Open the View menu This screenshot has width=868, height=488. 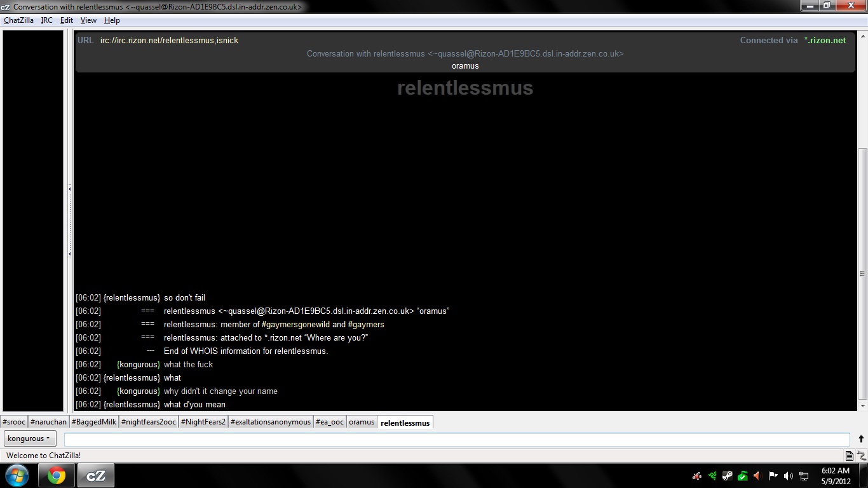[88, 20]
